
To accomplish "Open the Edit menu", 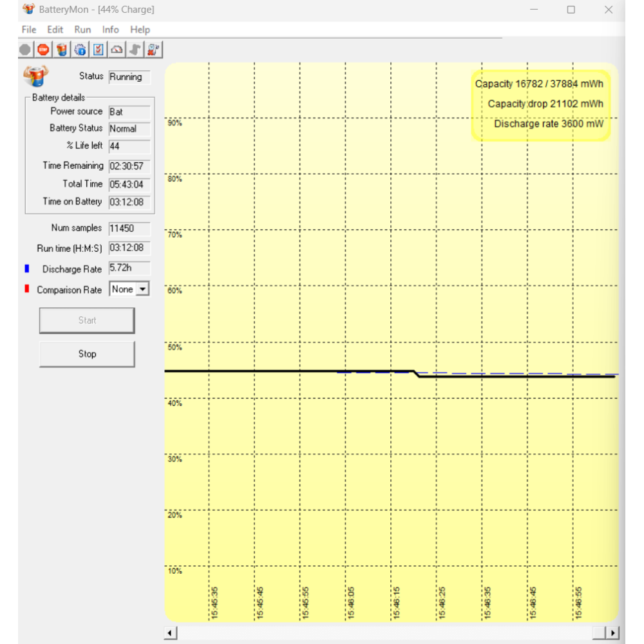I will (55, 30).
